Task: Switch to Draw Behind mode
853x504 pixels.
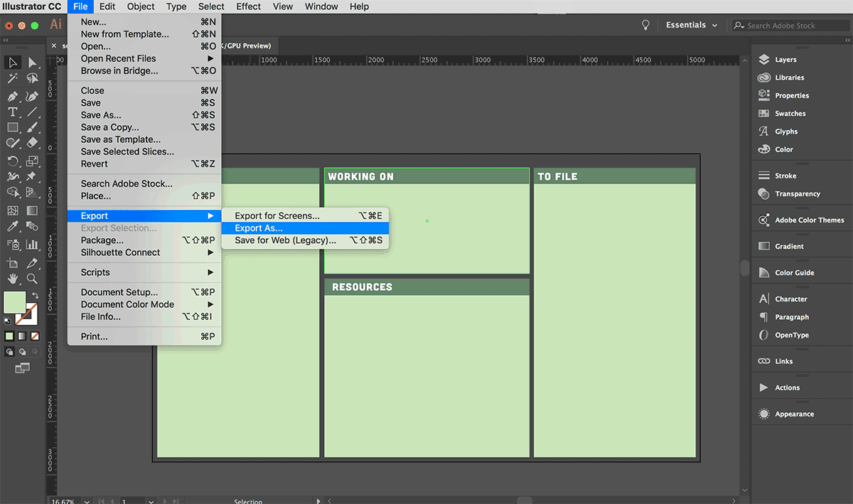Action: pyautogui.click(x=21, y=351)
